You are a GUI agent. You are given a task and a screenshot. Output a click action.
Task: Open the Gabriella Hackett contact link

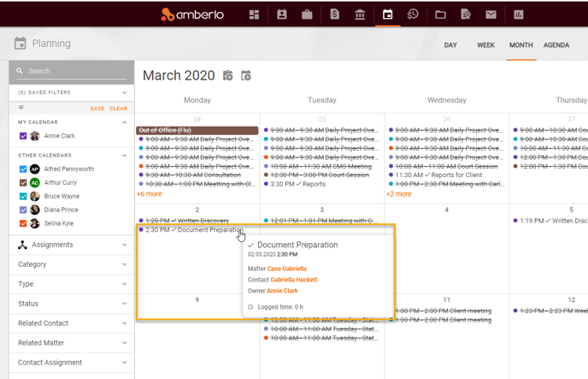click(x=294, y=280)
